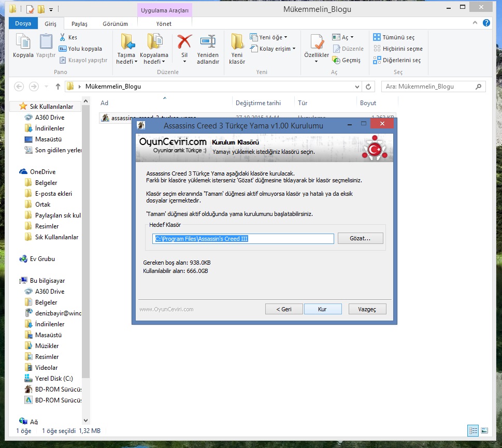Image resolution: width=502 pixels, height=448 pixels.
Task: Click the Uygulama Araçları contextual tab
Action: [165, 10]
